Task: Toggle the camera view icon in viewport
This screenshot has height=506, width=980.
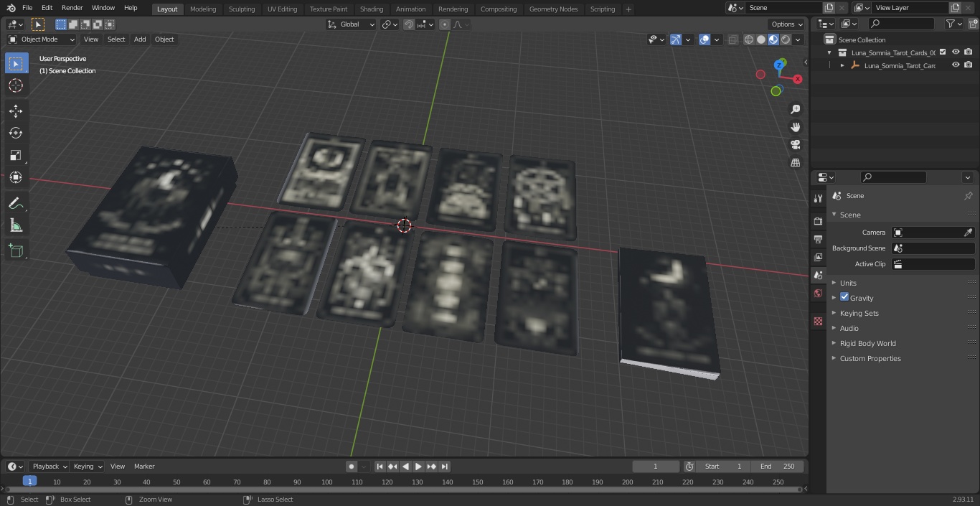Action: [795, 145]
